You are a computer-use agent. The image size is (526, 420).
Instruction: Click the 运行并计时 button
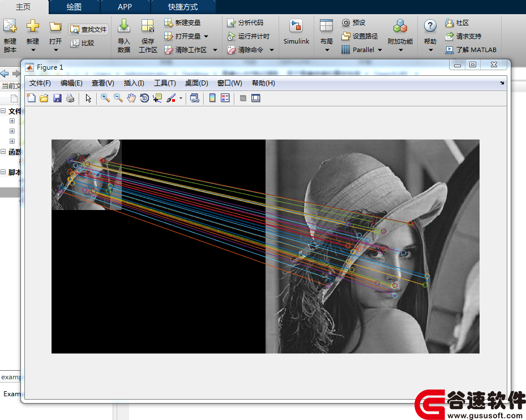coord(248,36)
